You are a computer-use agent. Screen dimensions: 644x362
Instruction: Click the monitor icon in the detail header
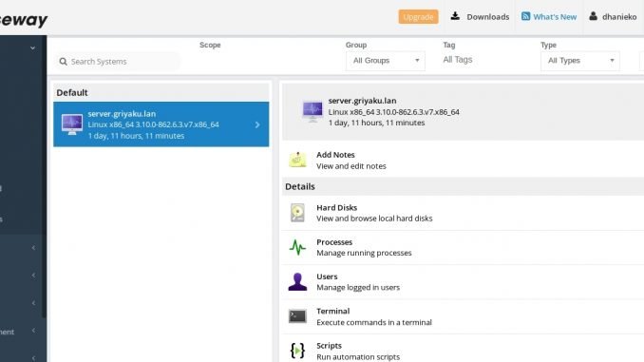click(x=313, y=111)
